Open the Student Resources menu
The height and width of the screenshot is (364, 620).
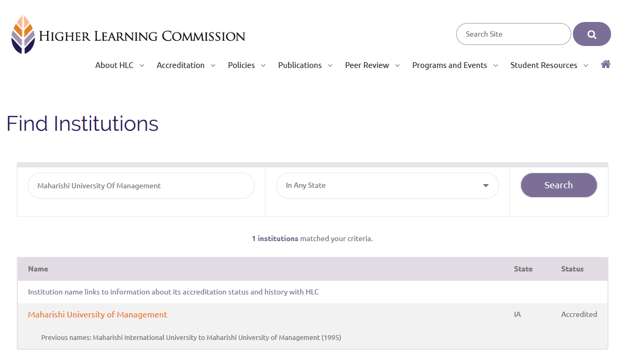point(544,65)
